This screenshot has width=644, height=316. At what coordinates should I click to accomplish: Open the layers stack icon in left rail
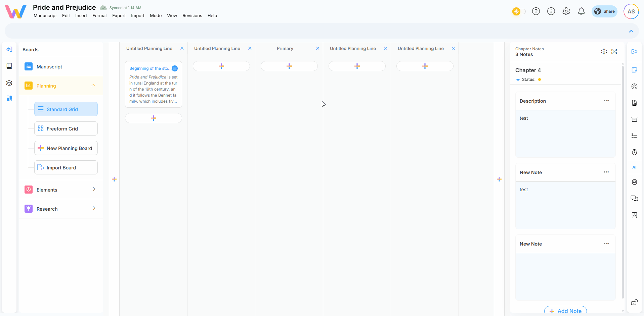click(9, 83)
